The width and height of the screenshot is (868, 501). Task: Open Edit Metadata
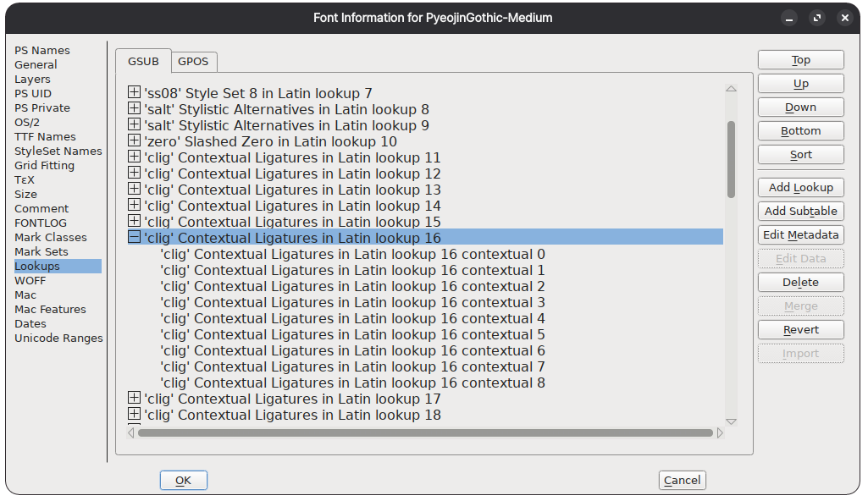(x=800, y=235)
